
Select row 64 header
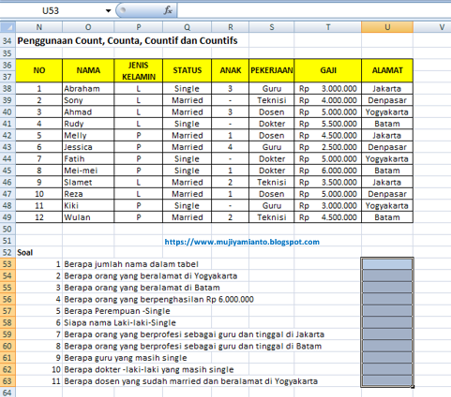[x=8, y=392]
